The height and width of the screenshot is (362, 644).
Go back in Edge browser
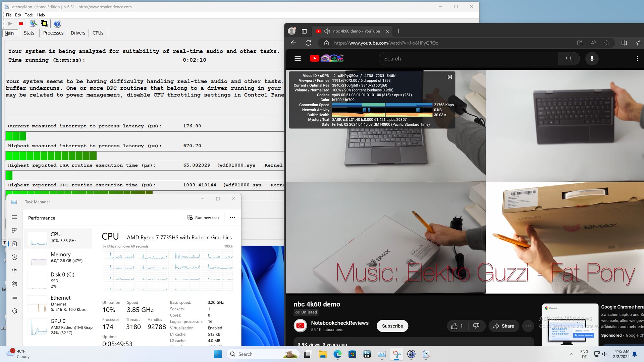point(293,43)
